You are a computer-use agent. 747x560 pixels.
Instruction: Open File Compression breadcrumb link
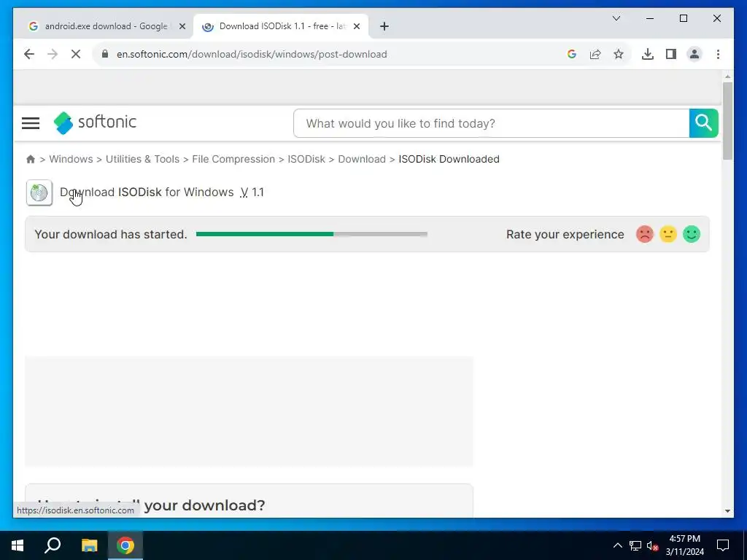click(233, 159)
